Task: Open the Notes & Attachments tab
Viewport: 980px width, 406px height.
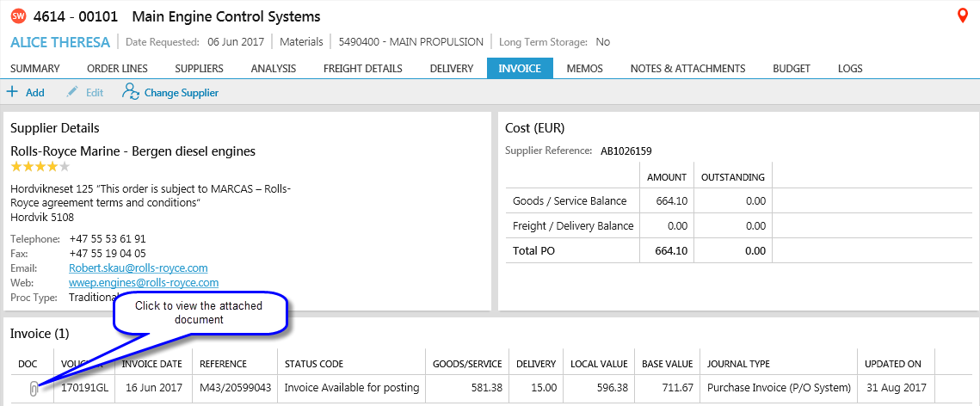Action: 687,69
